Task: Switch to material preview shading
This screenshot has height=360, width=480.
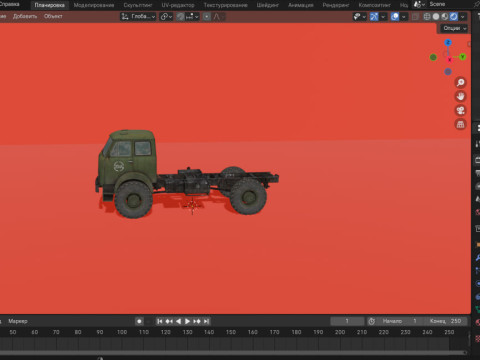Action: pos(445,17)
